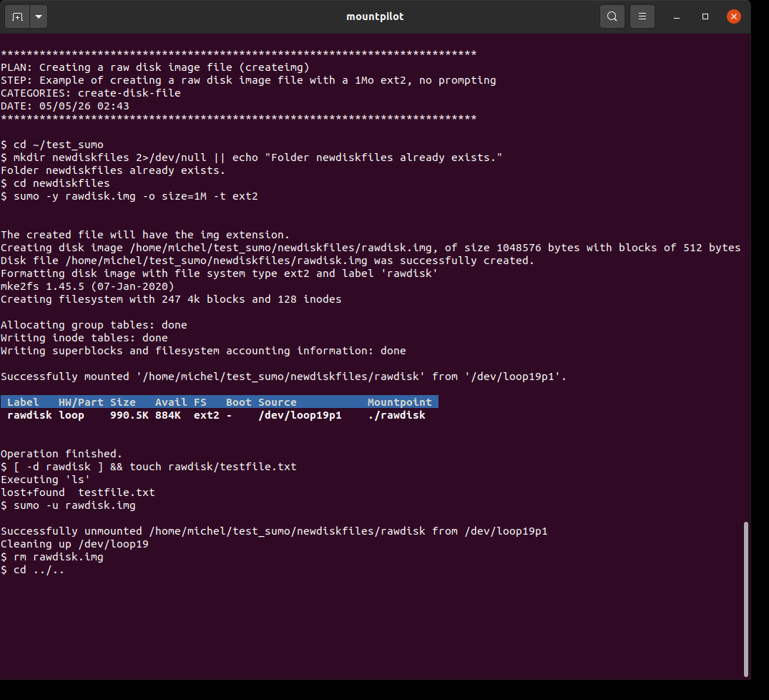Click the 'STEP: Example of creating' line
Viewport: 769px width, 700px height.
248,80
